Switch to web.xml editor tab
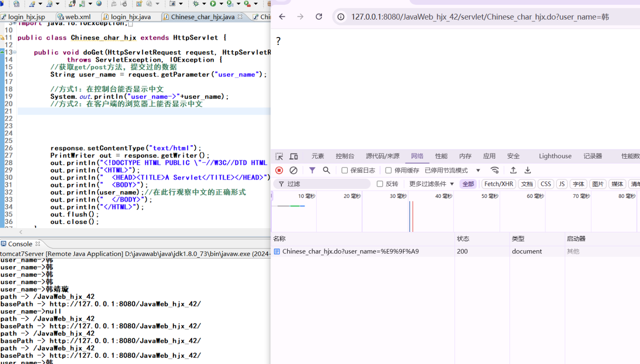 pyautogui.click(x=75, y=17)
